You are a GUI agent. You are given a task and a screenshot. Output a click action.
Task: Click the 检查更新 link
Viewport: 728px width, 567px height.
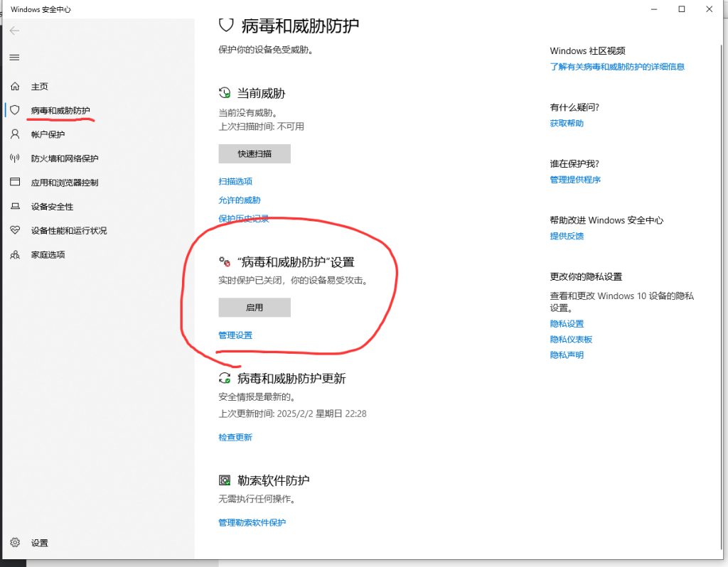click(235, 438)
